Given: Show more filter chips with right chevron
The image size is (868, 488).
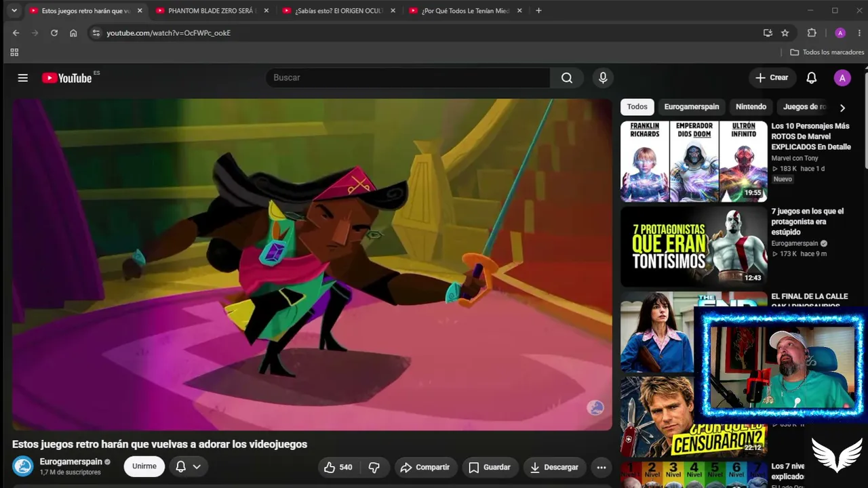Looking at the screenshot, I should pos(842,108).
